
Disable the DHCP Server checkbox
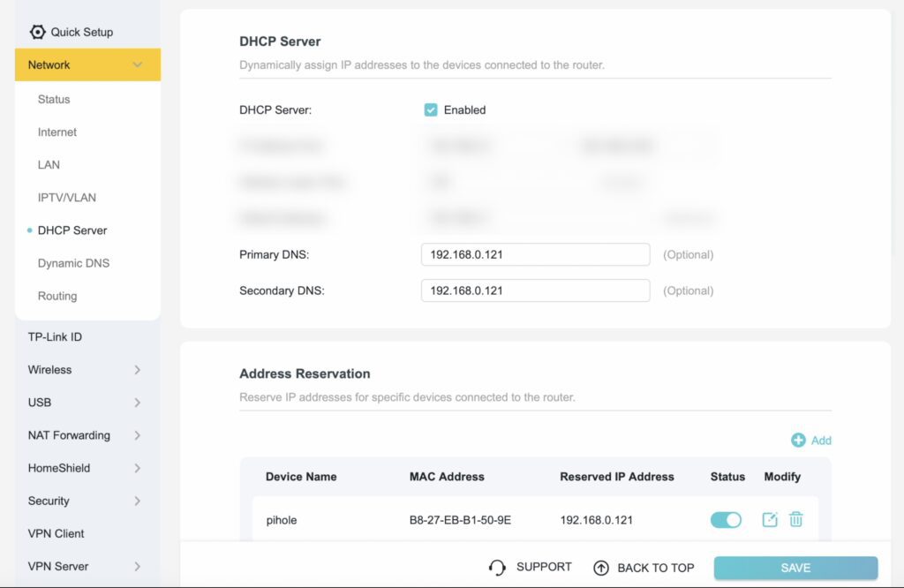(430, 109)
